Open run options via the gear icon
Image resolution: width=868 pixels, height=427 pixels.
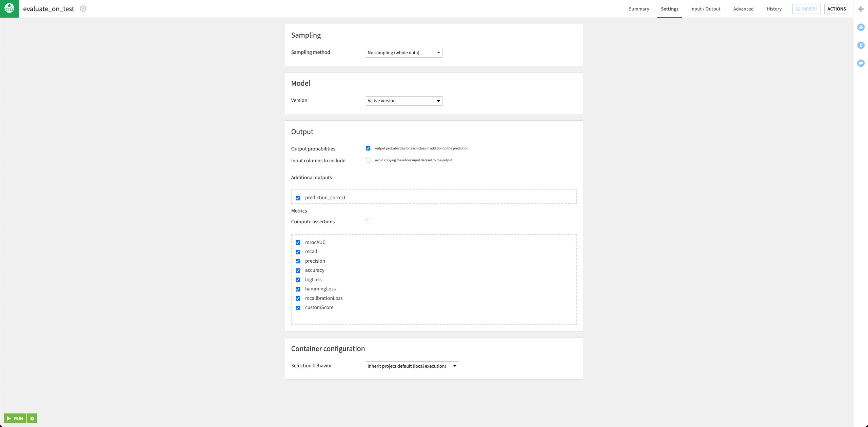pos(32,419)
